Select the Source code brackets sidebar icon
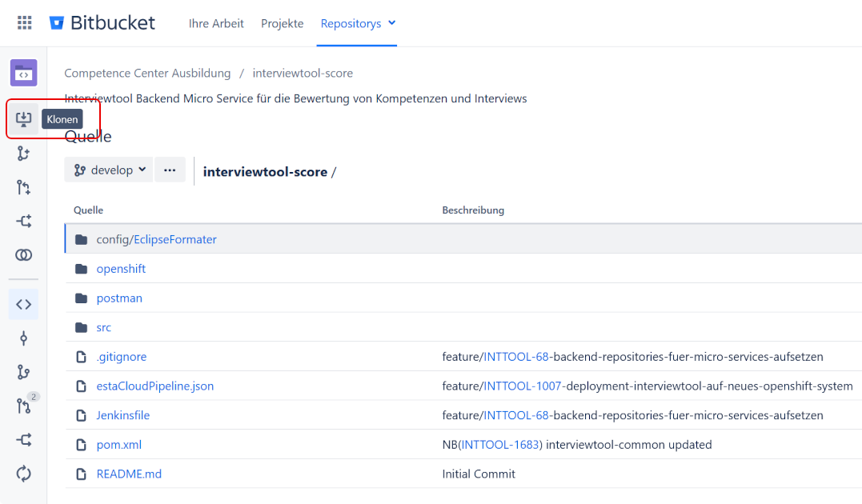Image resolution: width=862 pixels, height=504 pixels. click(24, 304)
